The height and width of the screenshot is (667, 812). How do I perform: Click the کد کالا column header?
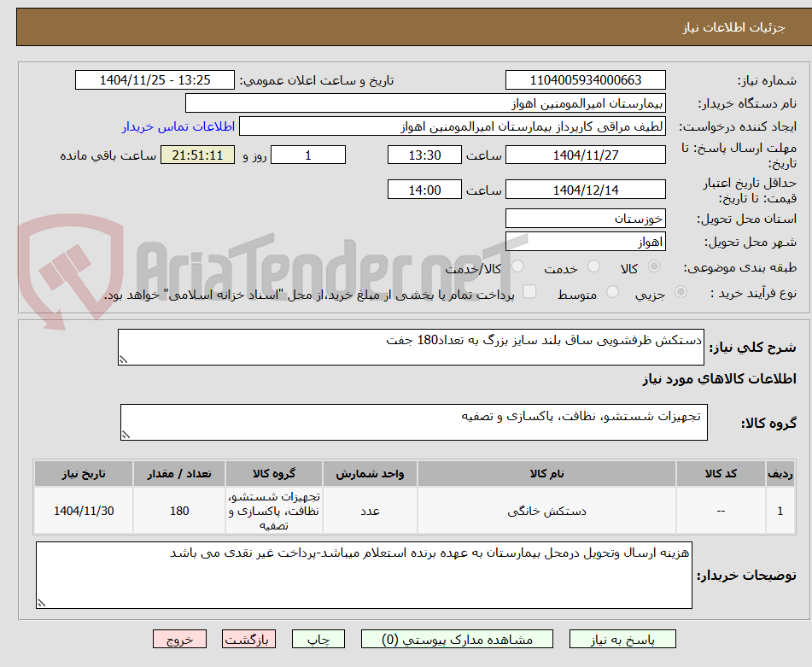721,474
